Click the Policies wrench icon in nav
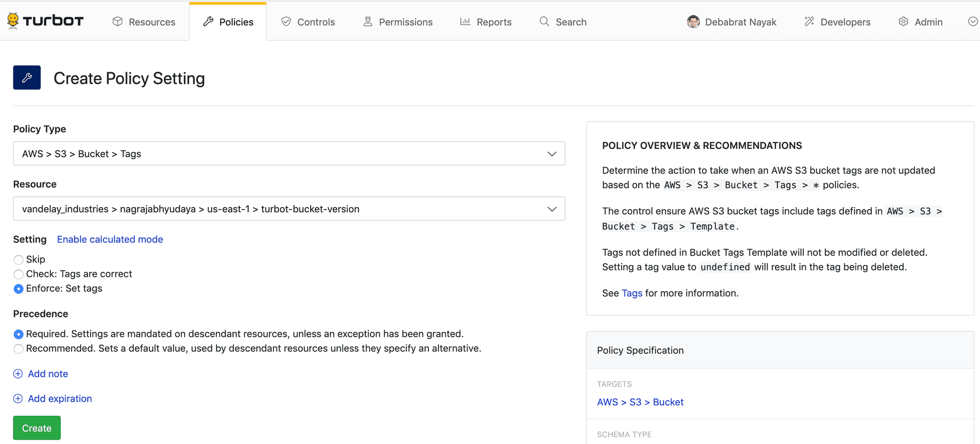 (x=208, y=22)
